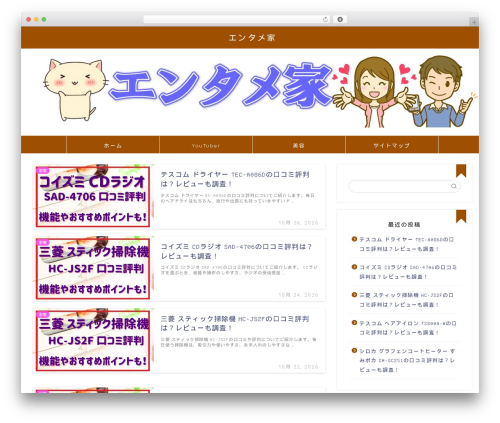
Task: Open the ホーム menu item
Action: [x=113, y=145]
